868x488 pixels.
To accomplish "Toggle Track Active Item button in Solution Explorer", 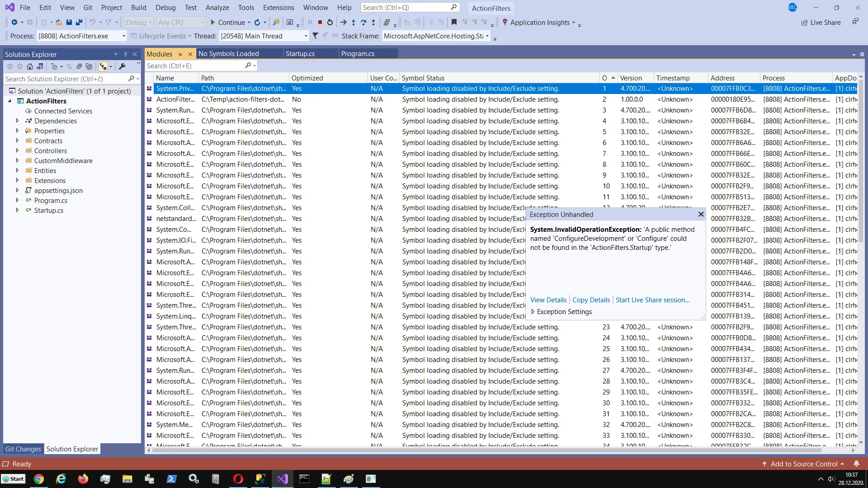I will pos(103,66).
